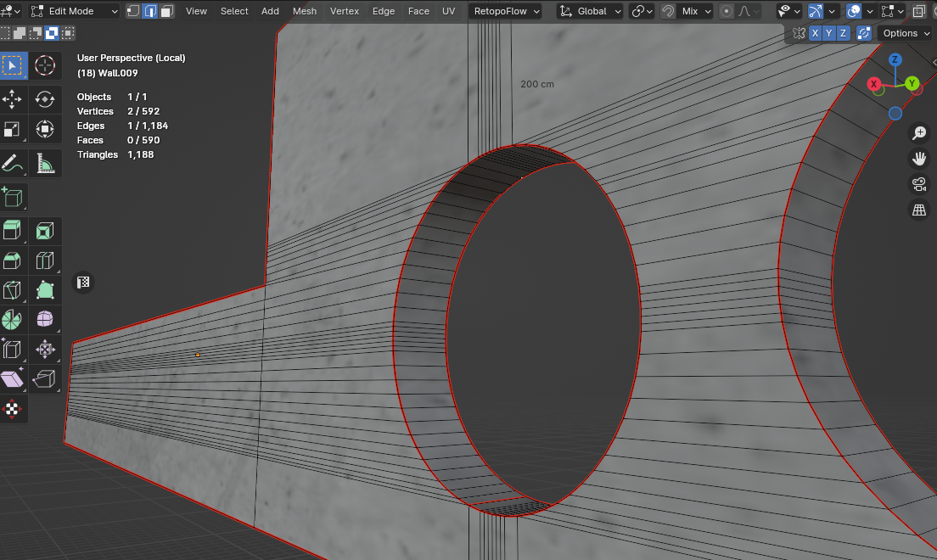Toggle show overlays button
Screen dimensions: 937x560
point(854,11)
